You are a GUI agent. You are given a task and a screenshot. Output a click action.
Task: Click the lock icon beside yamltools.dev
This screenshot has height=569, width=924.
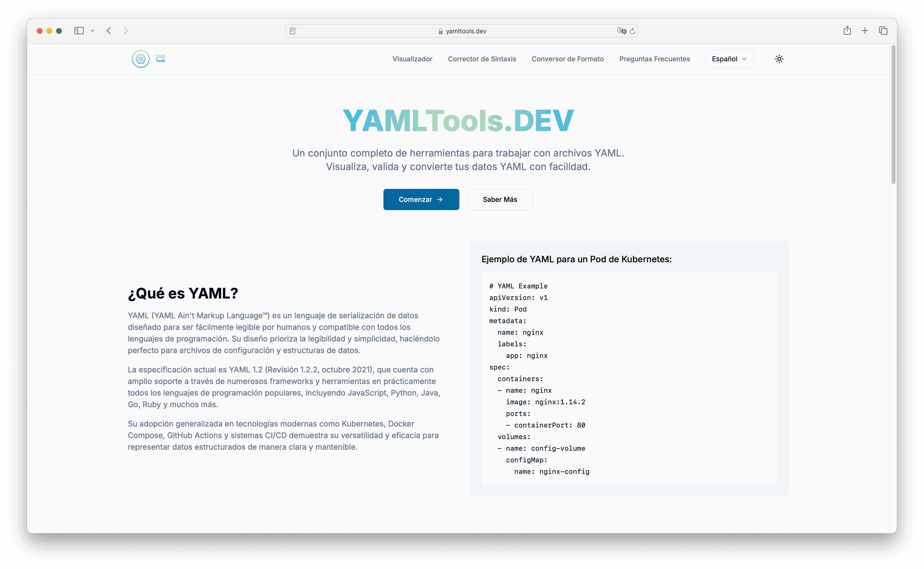pos(440,31)
